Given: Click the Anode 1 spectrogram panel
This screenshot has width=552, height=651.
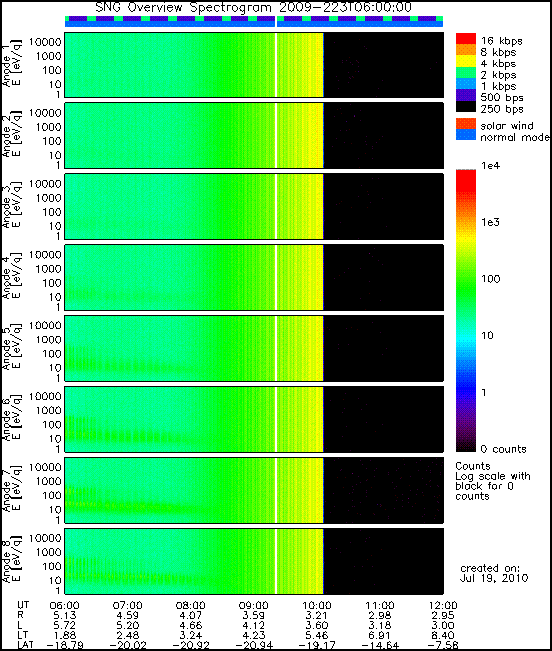Looking at the screenshot, I should [x=254, y=65].
